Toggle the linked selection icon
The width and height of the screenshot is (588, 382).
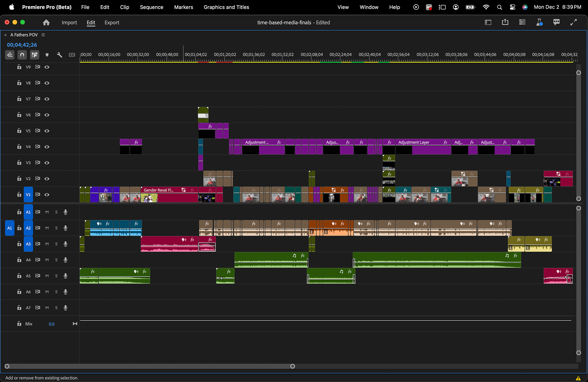point(34,55)
